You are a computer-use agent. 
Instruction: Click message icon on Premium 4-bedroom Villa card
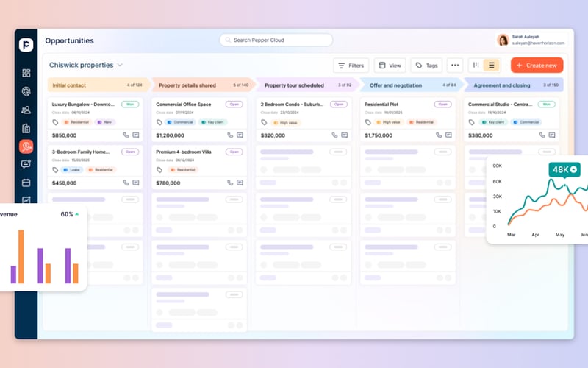240,183
